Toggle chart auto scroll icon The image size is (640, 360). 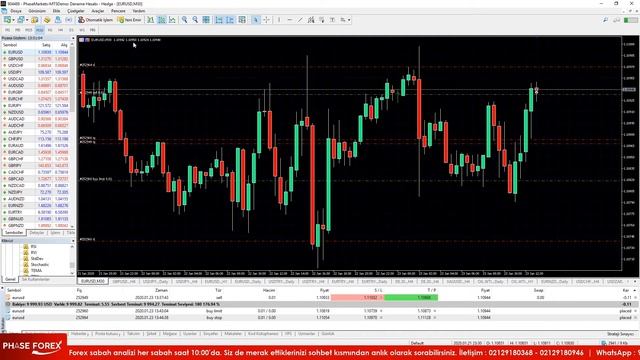(219, 20)
